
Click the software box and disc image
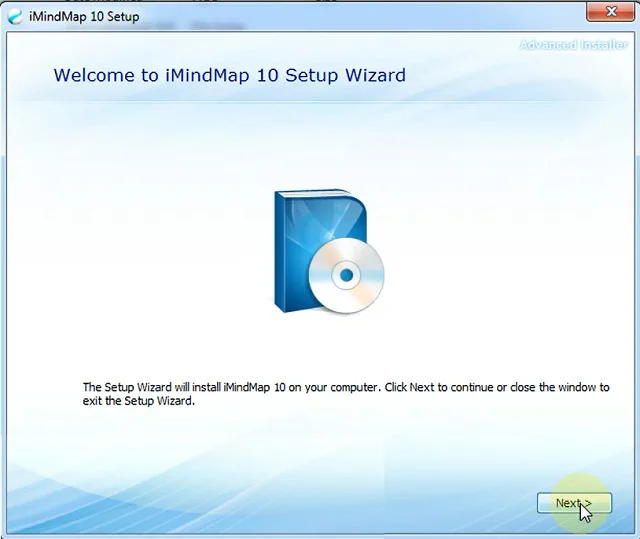[x=329, y=252]
